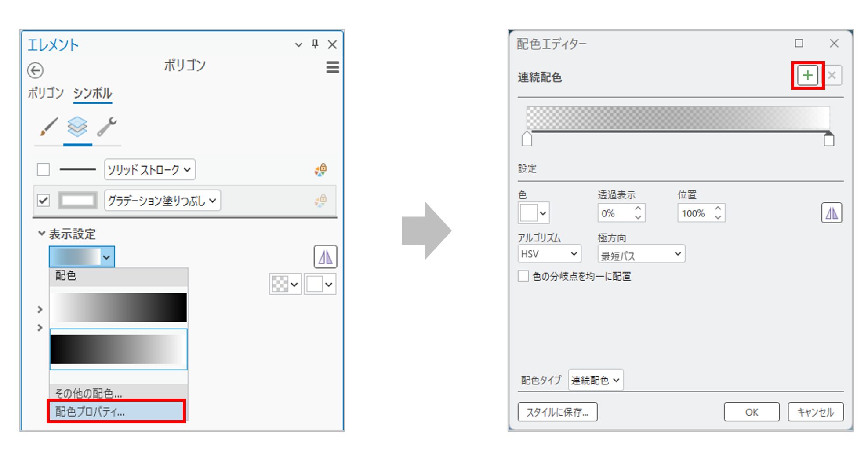Enable the solid stroke layer checkbox
The image size is (868, 461).
click(43, 169)
